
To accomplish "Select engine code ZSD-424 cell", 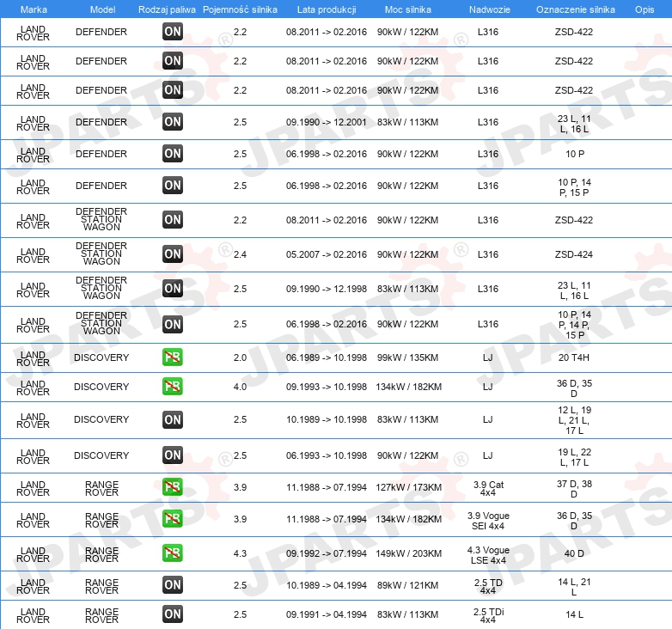I will [574, 254].
